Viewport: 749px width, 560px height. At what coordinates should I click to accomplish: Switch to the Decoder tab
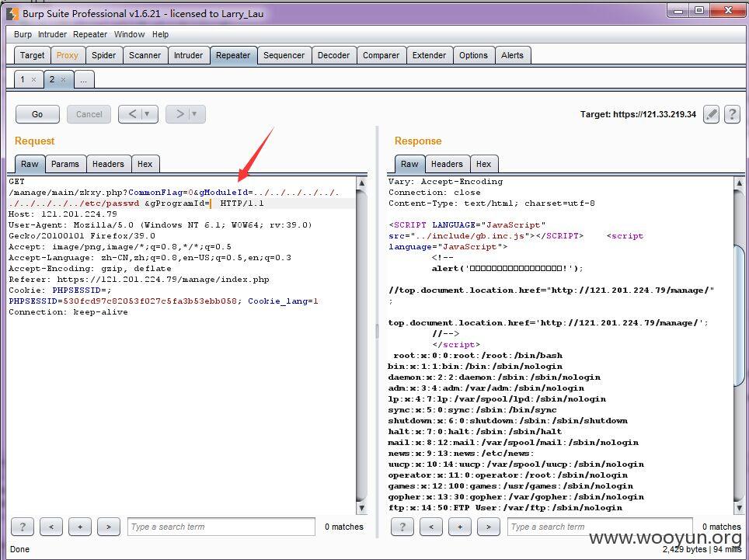coord(334,55)
